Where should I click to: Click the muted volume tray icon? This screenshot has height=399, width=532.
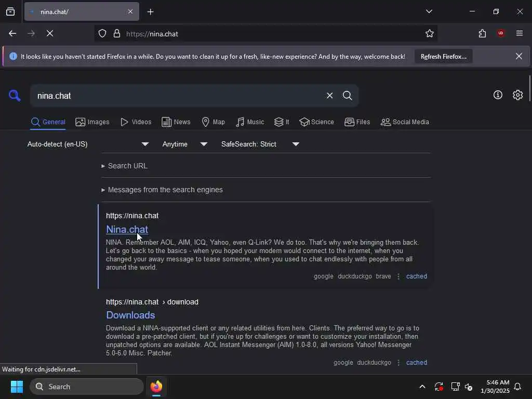click(x=469, y=387)
